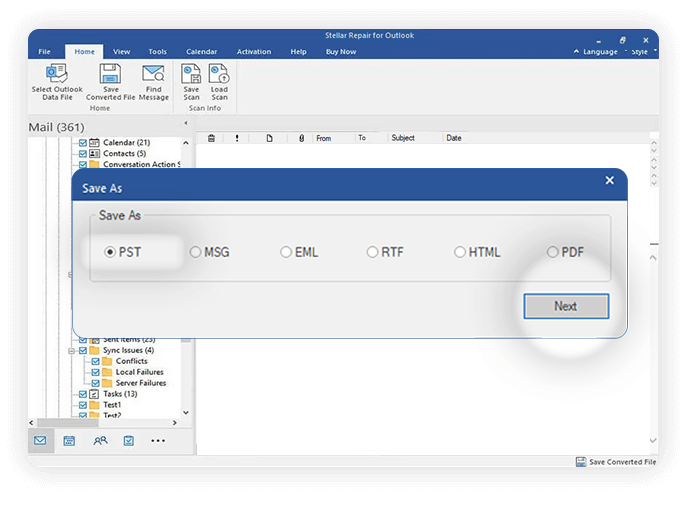Uncheck the Test1 folder checkbox
This screenshot has width=699, height=518.
click(83, 405)
